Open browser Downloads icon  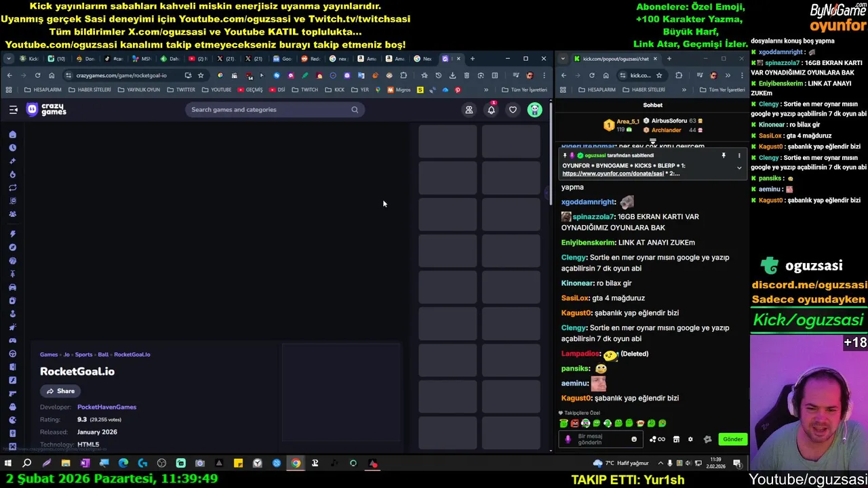[452, 75]
